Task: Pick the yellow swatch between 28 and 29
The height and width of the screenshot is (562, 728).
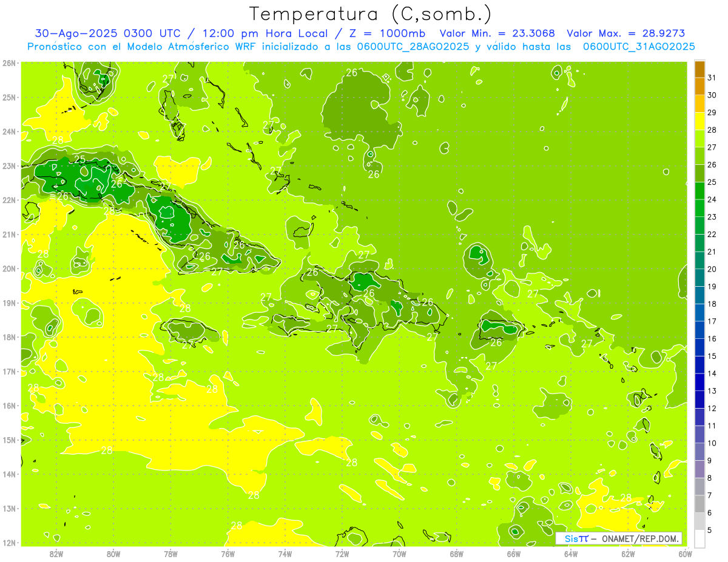Action: point(699,122)
